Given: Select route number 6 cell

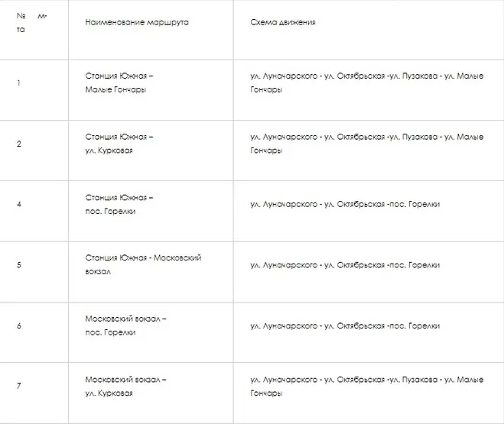Looking at the screenshot, I should coord(19,325).
